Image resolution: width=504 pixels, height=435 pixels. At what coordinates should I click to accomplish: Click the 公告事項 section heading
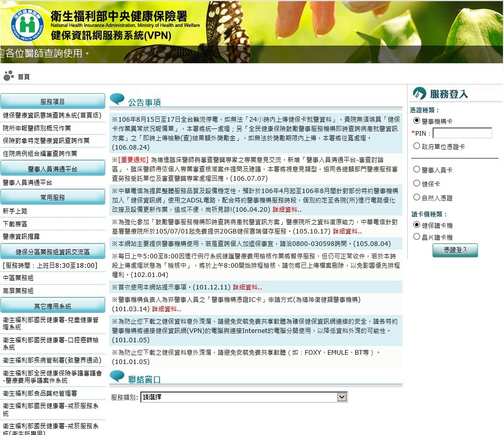(x=145, y=103)
